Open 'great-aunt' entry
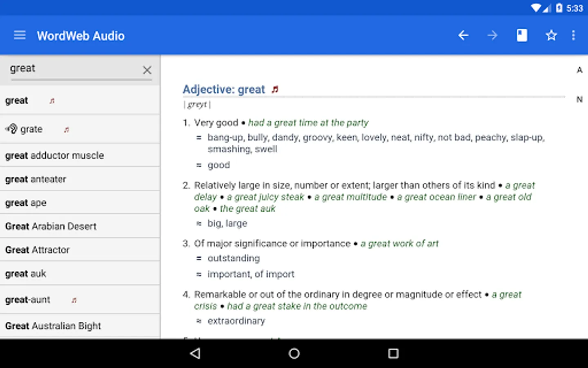 [80, 300]
